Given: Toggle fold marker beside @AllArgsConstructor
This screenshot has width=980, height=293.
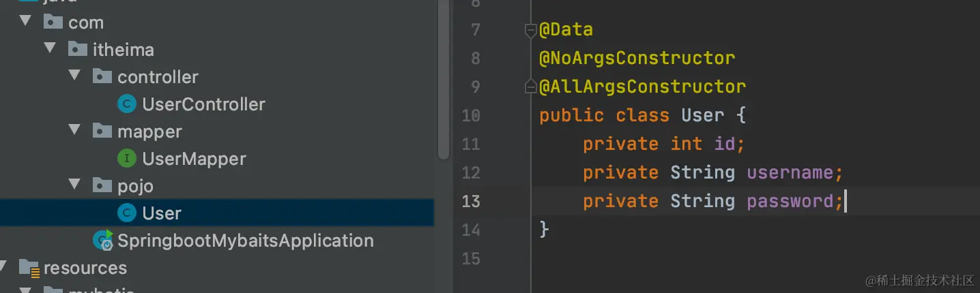Looking at the screenshot, I should click(530, 87).
